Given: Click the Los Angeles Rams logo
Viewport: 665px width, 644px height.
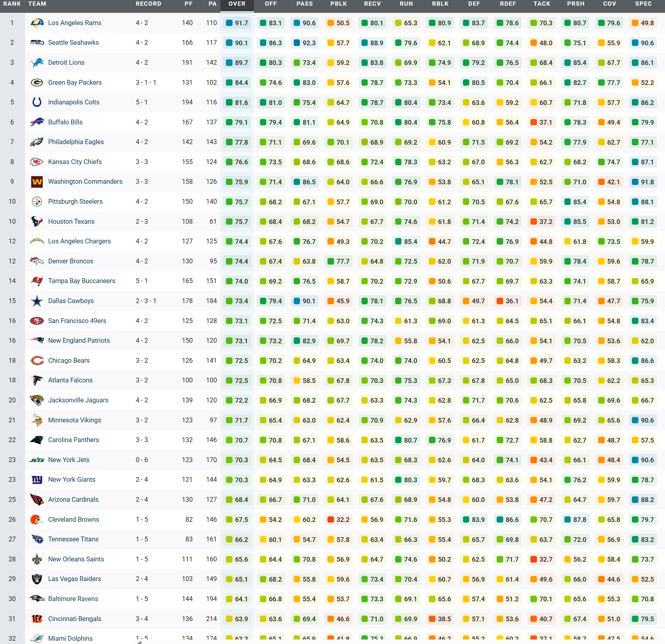Looking at the screenshot, I should tap(37, 23).
